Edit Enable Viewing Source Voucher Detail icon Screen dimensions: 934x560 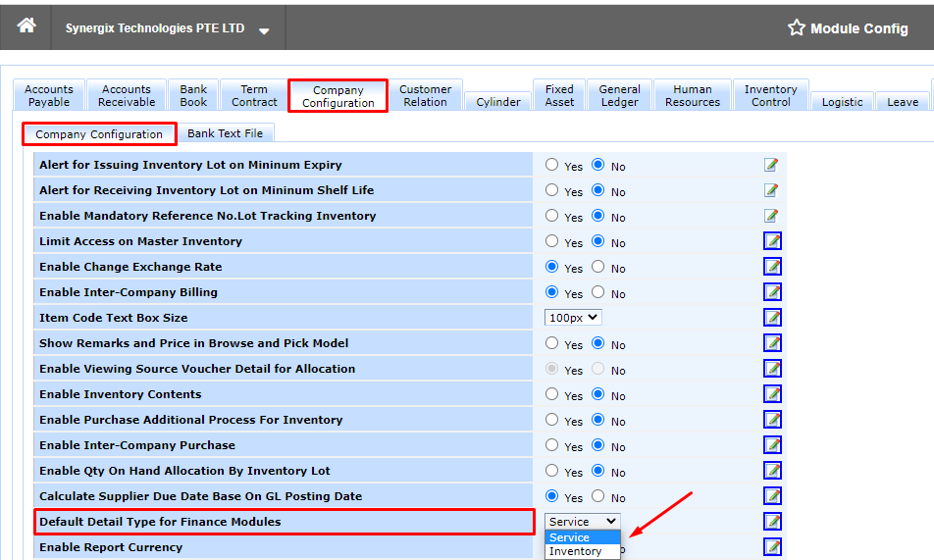coord(772,369)
